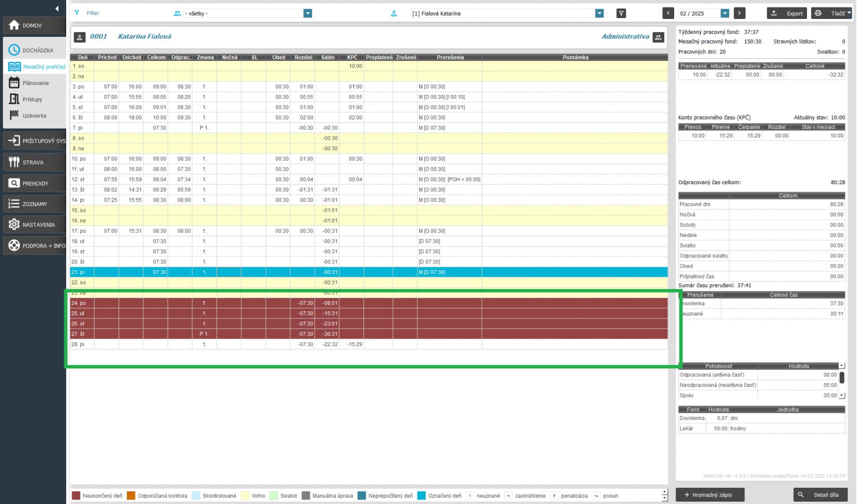
Task: Advance to next month arrow
Action: [740, 14]
